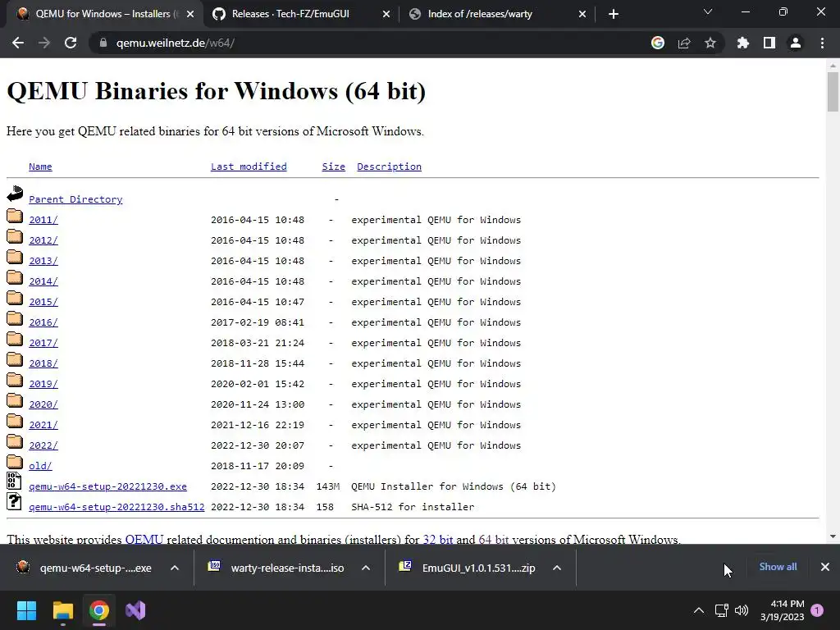
Task: Click the Parent Directory back-arrow icon
Action: 15,194
